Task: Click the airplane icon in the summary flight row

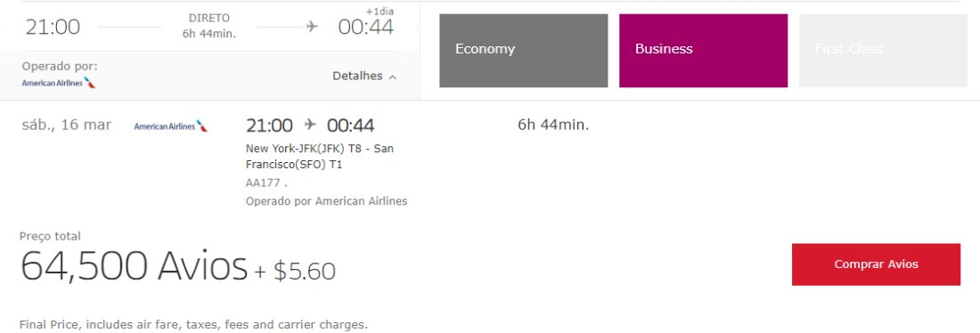Action: [312, 26]
